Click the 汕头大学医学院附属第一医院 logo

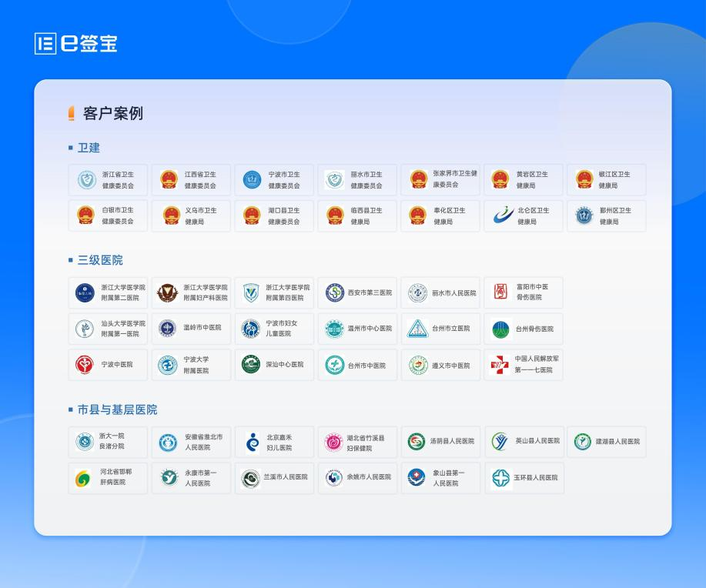coord(85,329)
